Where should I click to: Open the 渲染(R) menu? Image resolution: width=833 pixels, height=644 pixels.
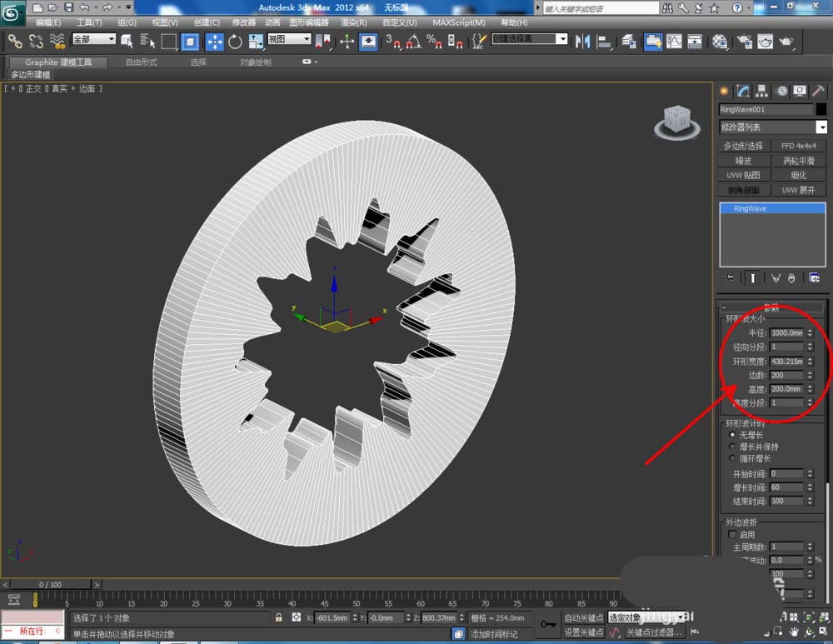(352, 22)
